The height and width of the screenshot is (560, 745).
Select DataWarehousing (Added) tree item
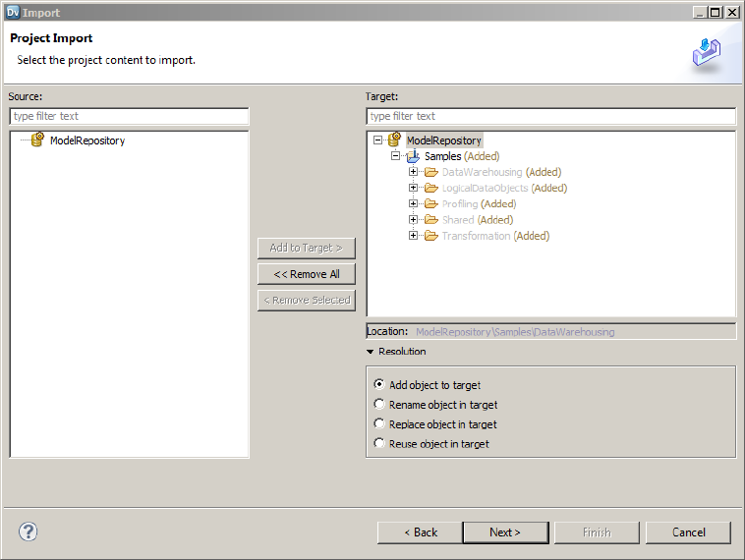501,172
